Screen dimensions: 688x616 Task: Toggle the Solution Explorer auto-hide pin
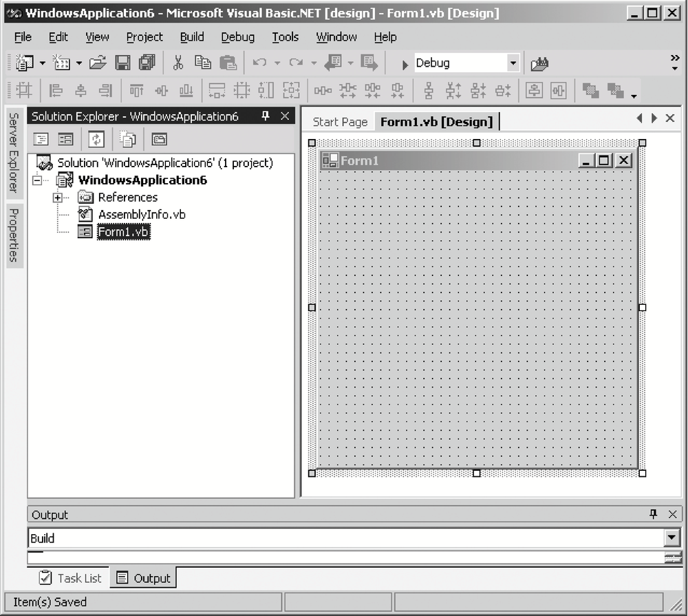266,116
